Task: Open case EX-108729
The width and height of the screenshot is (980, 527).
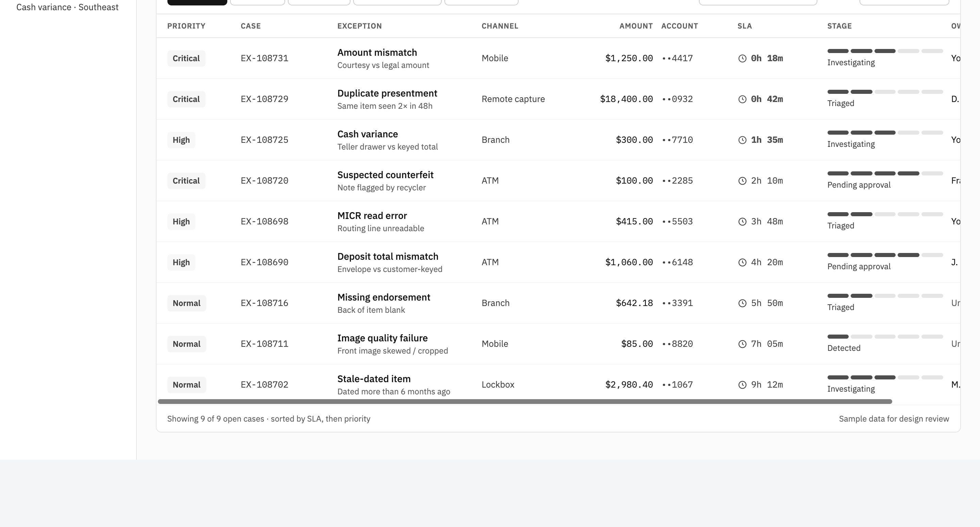Action: pyautogui.click(x=264, y=99)
